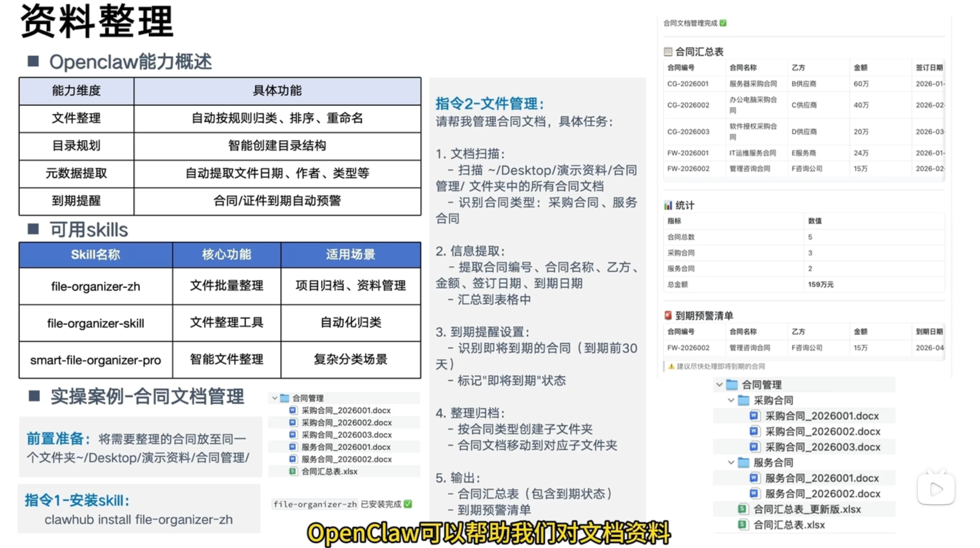Click Excel icon of 合同汇总表.xlsx in right tree
Image resolution: width=980 pixels, height=548 pixels.
(x=743, y=525)
